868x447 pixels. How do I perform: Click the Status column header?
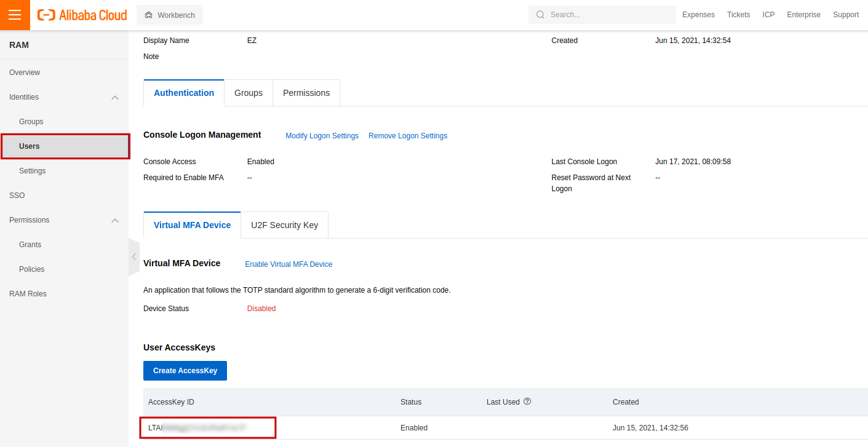click(411, 402)
